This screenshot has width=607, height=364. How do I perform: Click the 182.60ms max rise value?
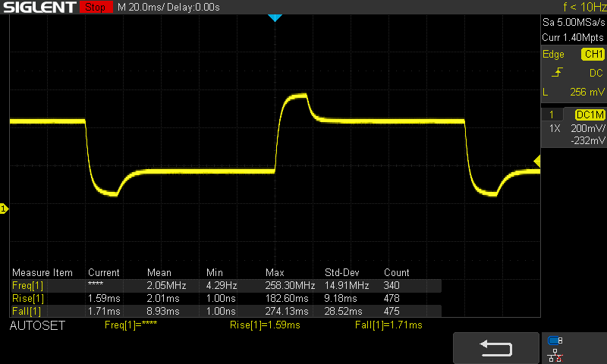287,298
